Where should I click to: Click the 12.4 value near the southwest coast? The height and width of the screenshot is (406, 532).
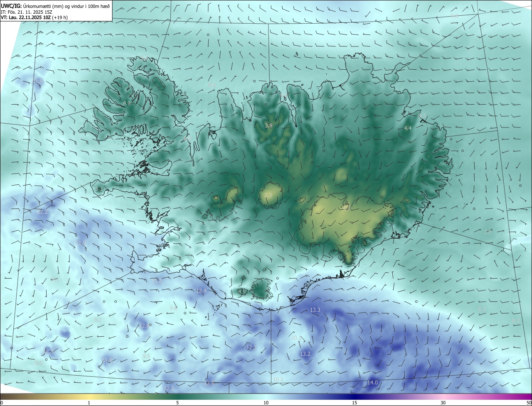click(201, 291)
